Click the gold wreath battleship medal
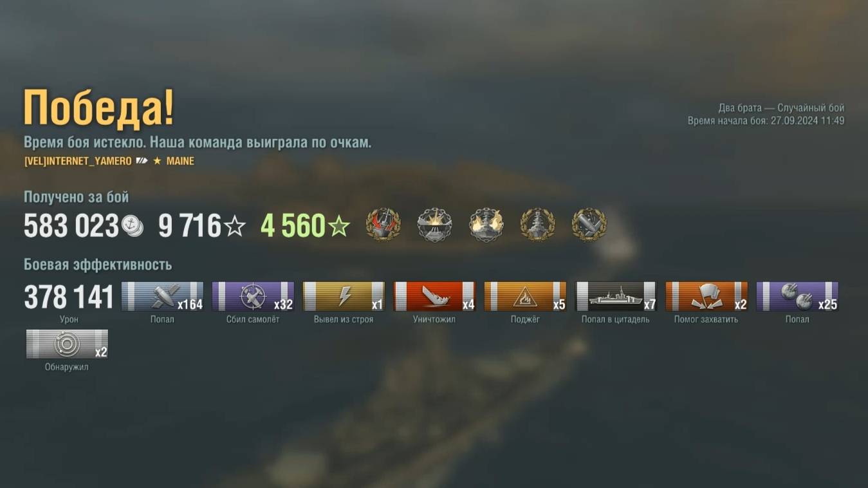 pyautogui.click(x=538, y=225)
